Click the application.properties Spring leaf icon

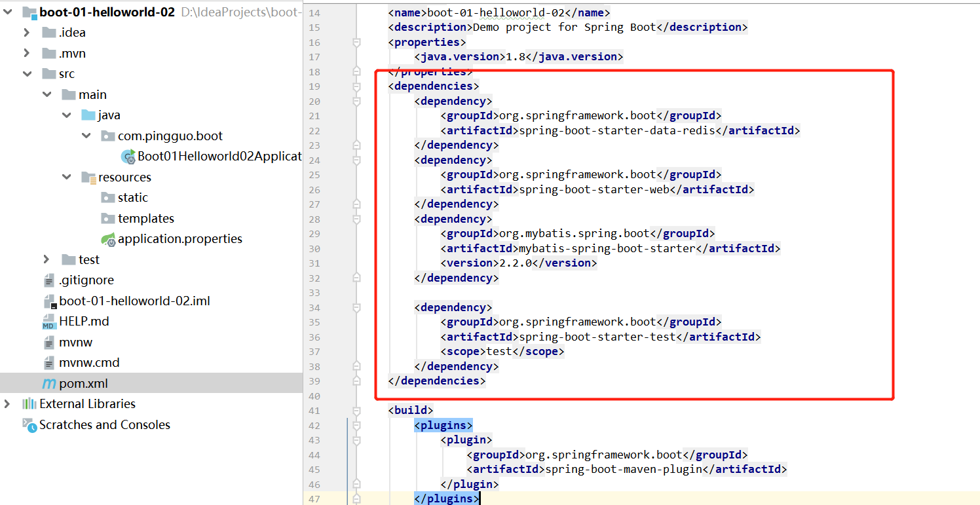coord(109,239)
